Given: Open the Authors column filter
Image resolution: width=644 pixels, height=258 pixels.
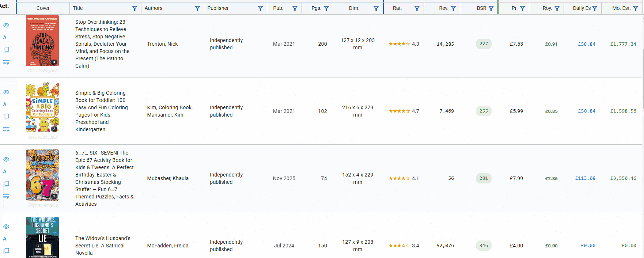Looking at the screenshot, I should click(x=197, y=8).
